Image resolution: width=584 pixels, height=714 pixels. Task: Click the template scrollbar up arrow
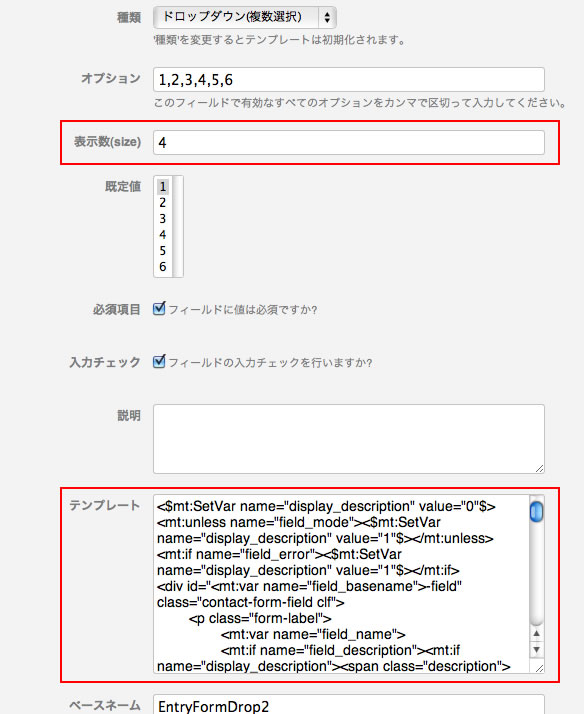pos(537,633)
